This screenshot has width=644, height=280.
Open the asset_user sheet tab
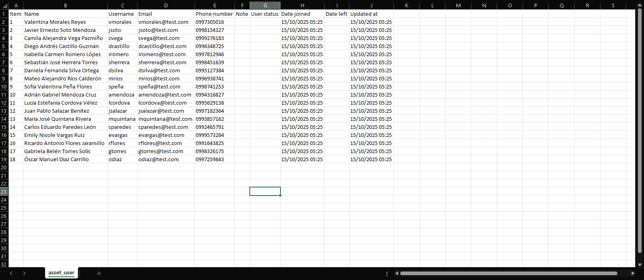(61, 273)
